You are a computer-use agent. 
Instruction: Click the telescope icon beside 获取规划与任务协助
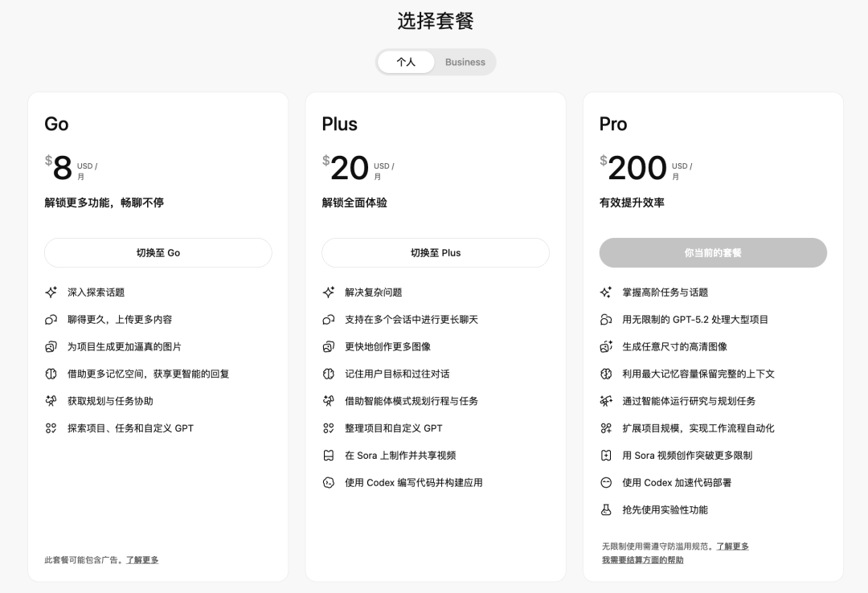[51, 401]
